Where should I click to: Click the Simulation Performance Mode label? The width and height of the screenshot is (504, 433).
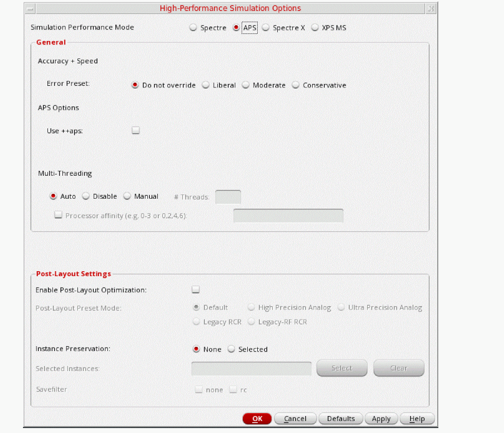82,27
